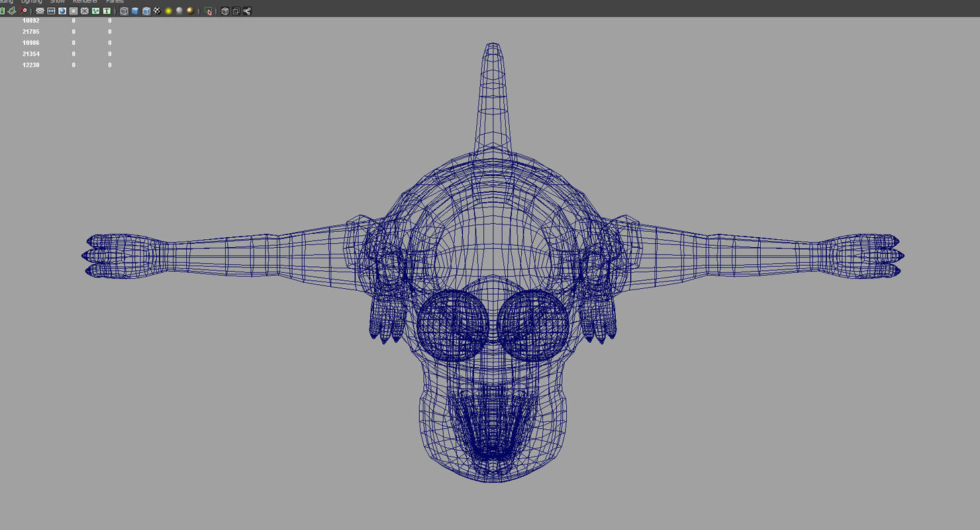Click the poly count value 10892

31,21
